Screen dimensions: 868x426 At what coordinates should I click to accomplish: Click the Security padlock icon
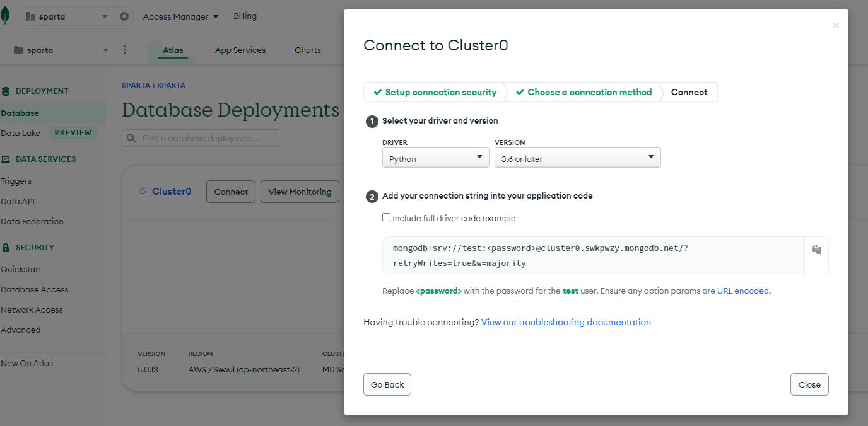pyautogui.click(x=6, y=248)
